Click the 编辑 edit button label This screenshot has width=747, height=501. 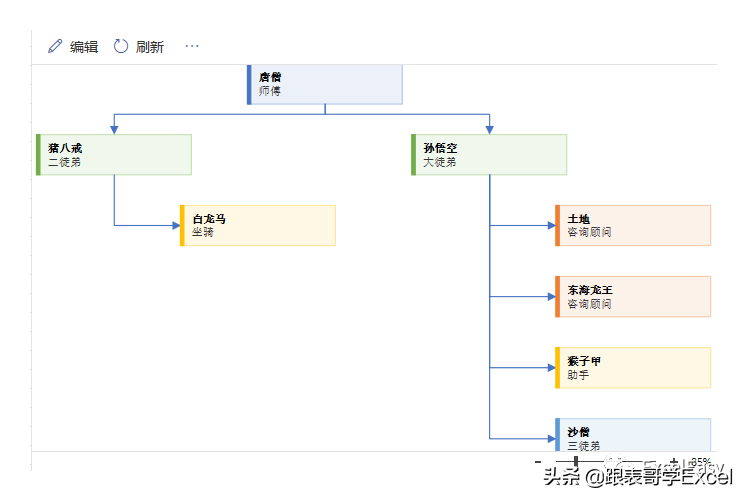click(84, 47)
